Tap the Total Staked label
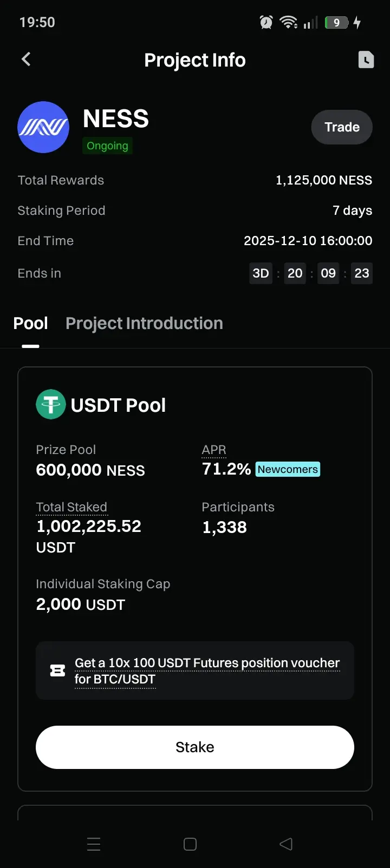The height and width of the screenshot is (868, 390). 71,507
